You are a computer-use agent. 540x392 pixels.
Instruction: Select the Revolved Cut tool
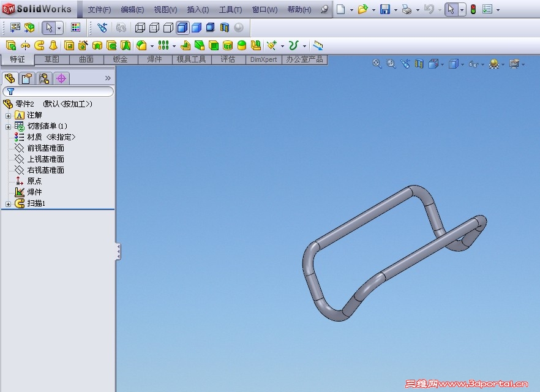coord(97,45)
